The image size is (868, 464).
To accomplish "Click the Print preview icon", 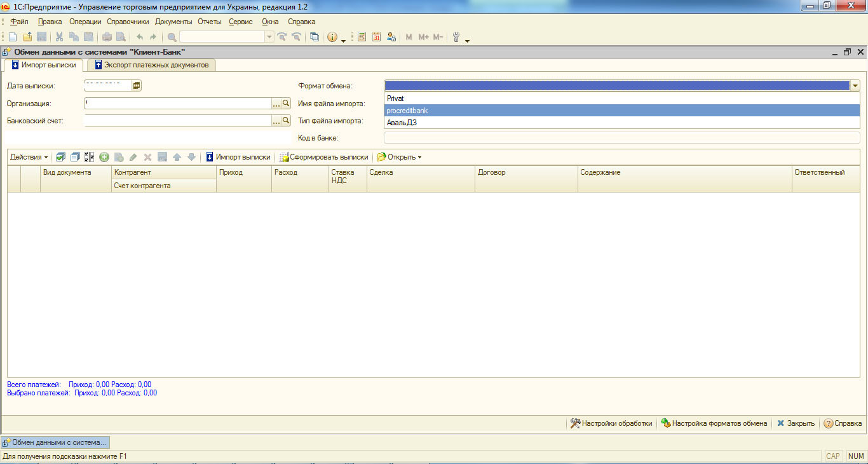I will tap(121, 38).
